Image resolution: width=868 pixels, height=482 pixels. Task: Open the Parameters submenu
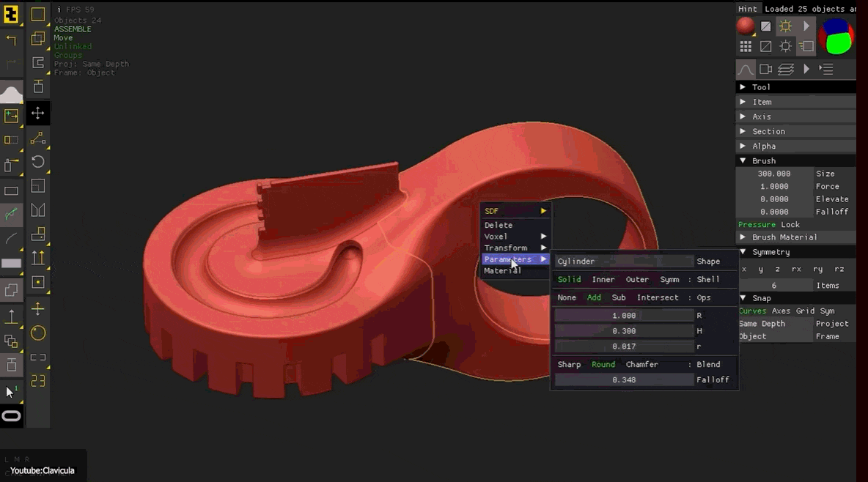click(x=515, y=259)
